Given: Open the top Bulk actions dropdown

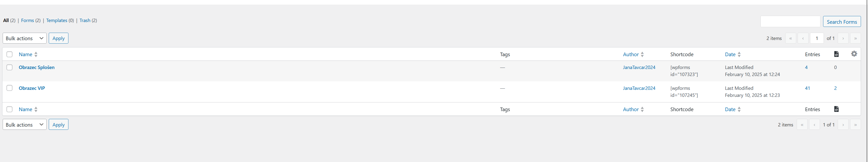Looking at the screenshot, I should (x=25, y=38).
